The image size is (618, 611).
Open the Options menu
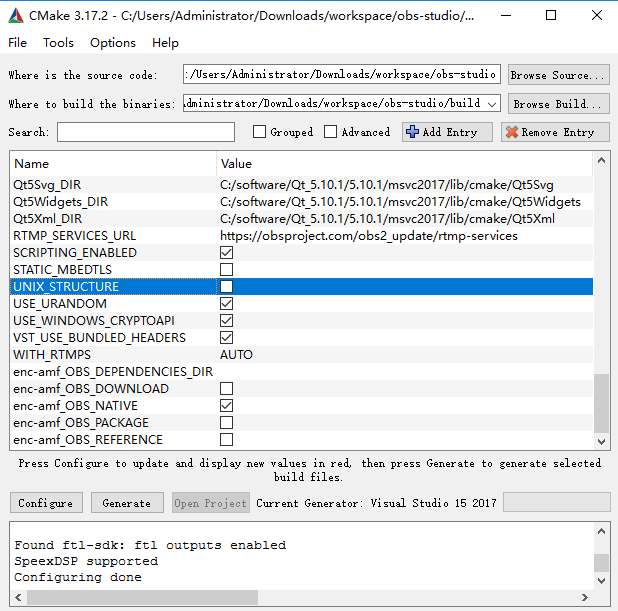coord(113,43)
